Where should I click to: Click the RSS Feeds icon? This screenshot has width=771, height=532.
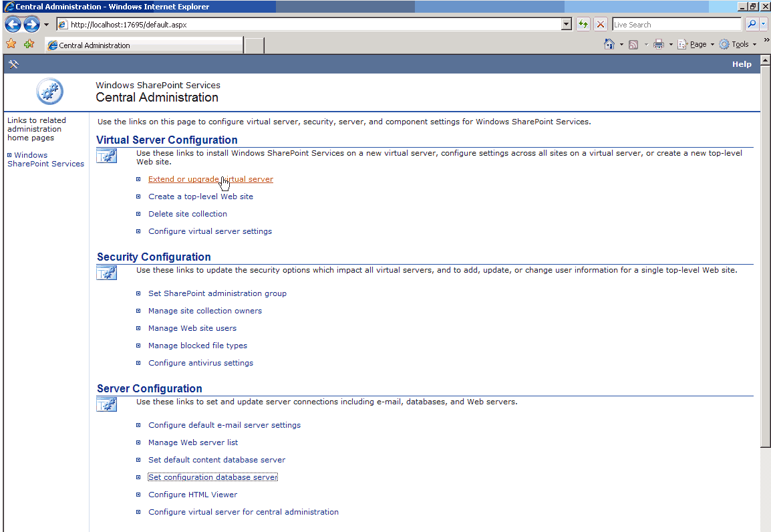click(x=633, y=45)
